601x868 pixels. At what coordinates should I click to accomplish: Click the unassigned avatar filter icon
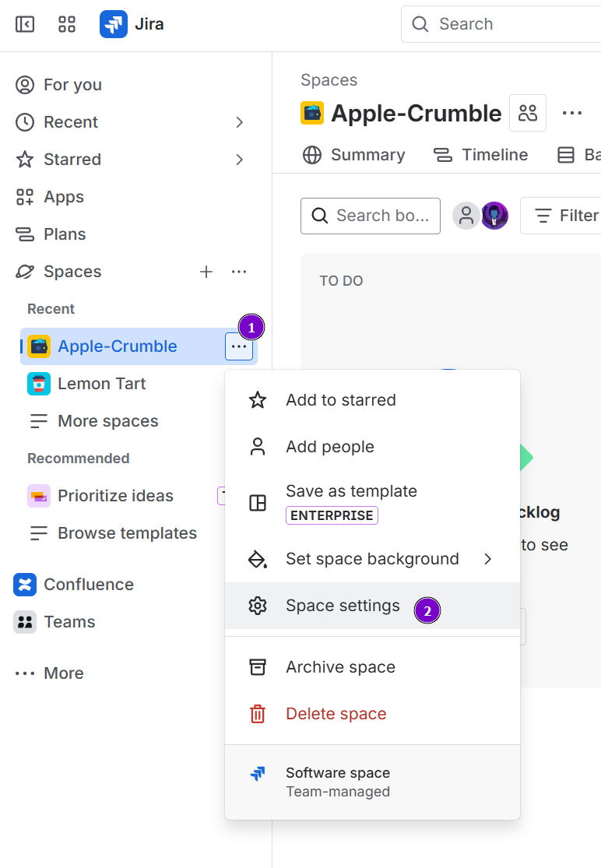coord(466,216)
